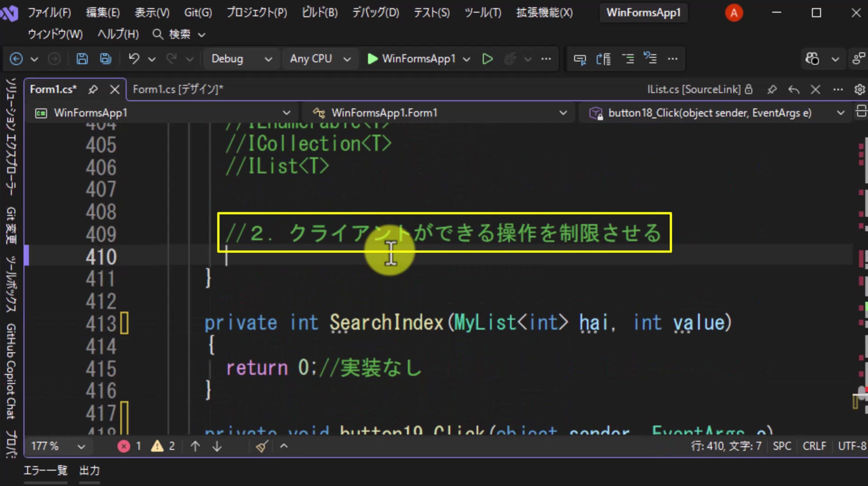Open the Undo history dropdown arrow
Viewport: 868px width, 486px height.
152,59
